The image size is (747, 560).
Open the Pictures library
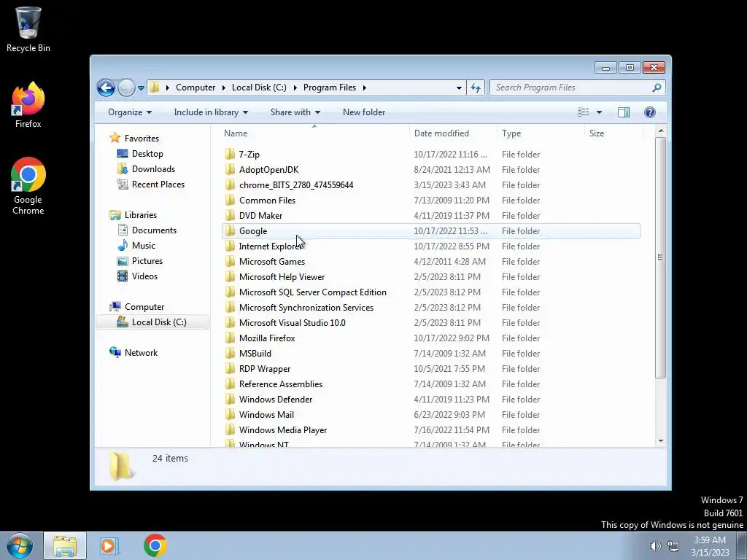click(x=147, y=261)
